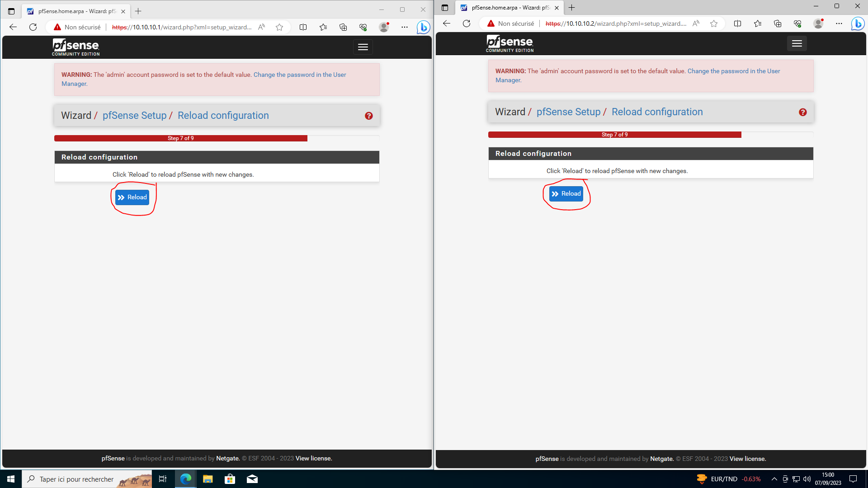Open hamburger menu in left pfSense navbar
868x488 pixels.
pos(363,47)
